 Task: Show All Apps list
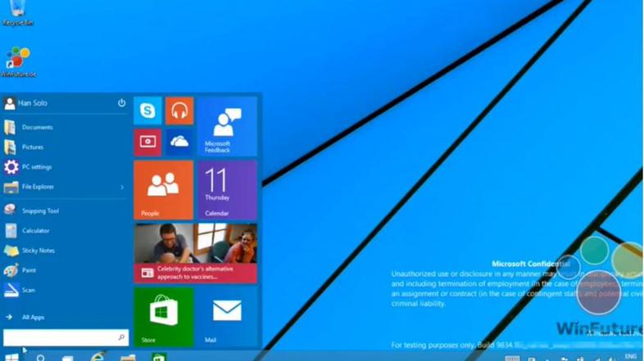[25, 317]
